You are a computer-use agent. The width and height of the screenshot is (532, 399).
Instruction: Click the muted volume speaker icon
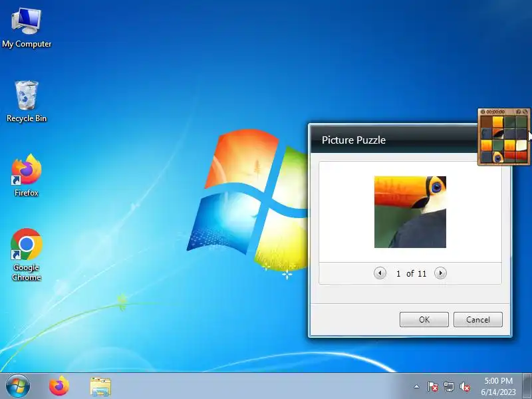click(x=465, y=386)
